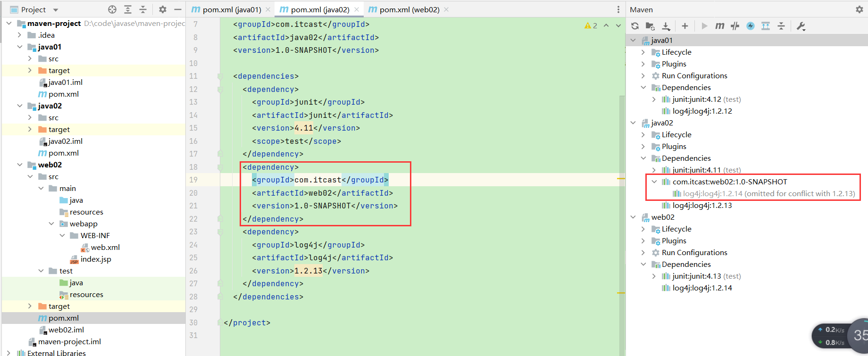Toggle fold marker at line 30 project

[220, 323]
